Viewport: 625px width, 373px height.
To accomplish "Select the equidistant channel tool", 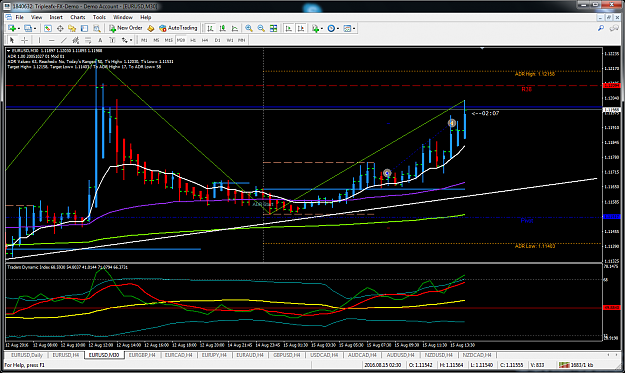I will click(76, 40).
